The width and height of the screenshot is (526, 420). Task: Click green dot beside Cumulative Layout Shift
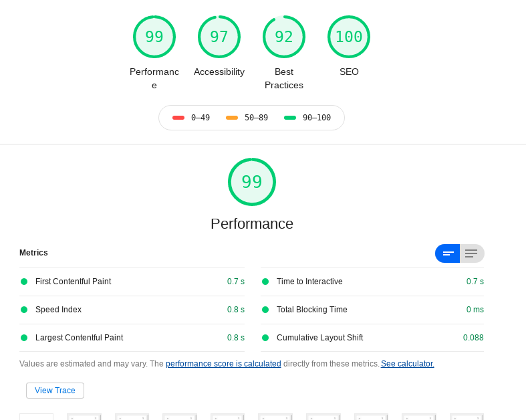[x=265, y=338]
